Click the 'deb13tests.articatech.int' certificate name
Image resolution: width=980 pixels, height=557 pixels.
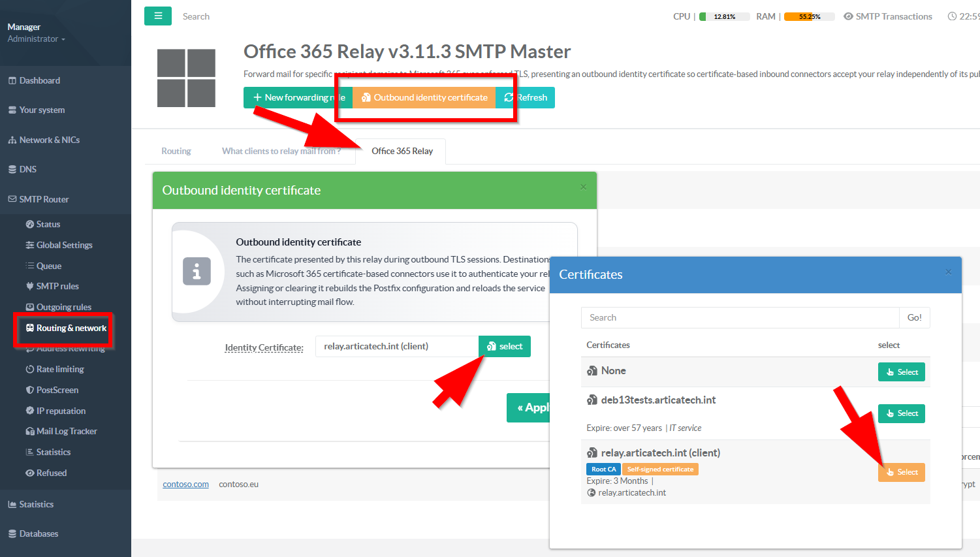coord(658,400)
